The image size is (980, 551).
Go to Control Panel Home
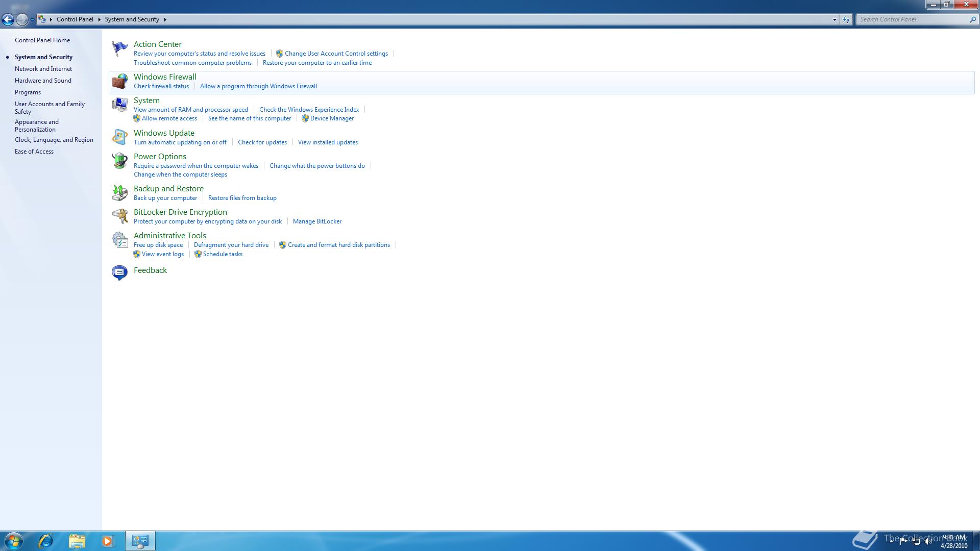(42, 40)
